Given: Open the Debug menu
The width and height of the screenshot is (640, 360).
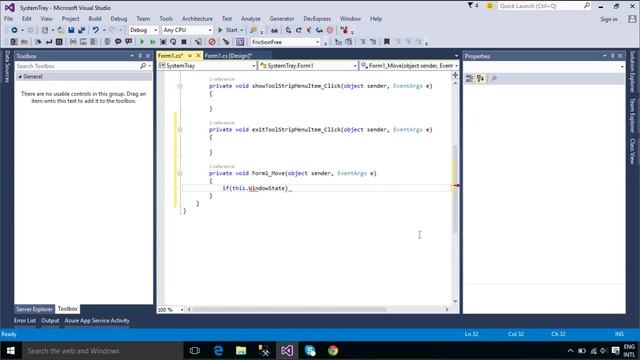Looking at the screenshot, I should pos(119,19).
